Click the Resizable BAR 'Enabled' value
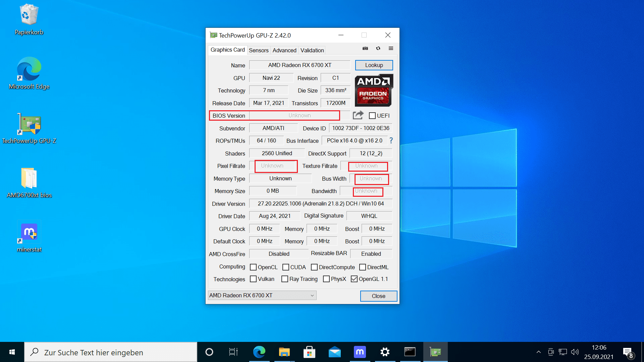This screenshot has height=362, width=644. pos(371,254)
